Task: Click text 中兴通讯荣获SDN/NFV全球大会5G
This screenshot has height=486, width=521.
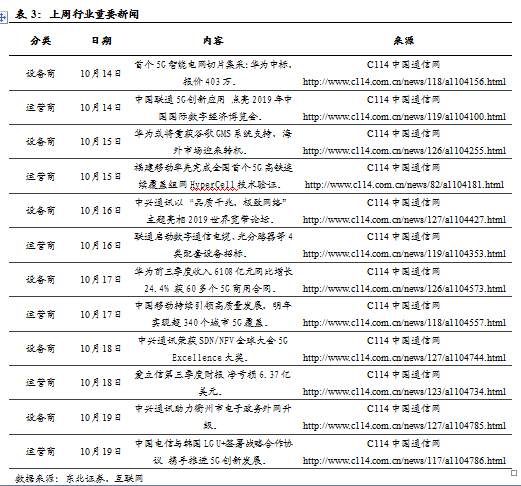Action: click(x=213, y=341)
